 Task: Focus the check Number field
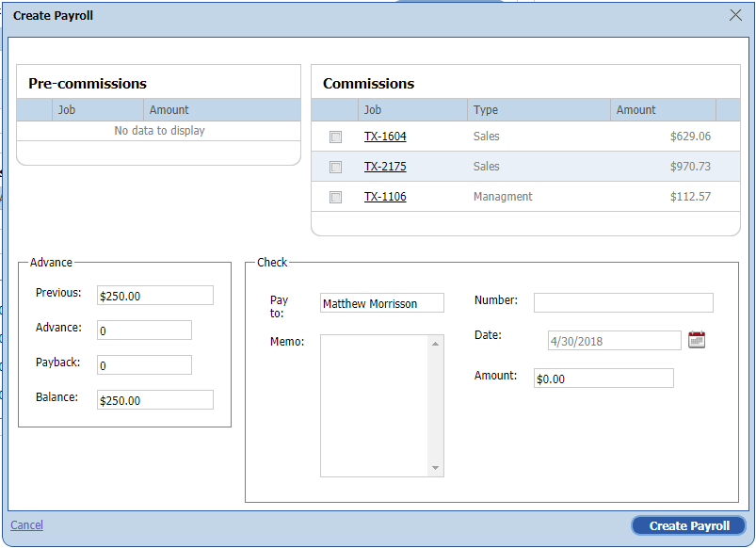623,303
